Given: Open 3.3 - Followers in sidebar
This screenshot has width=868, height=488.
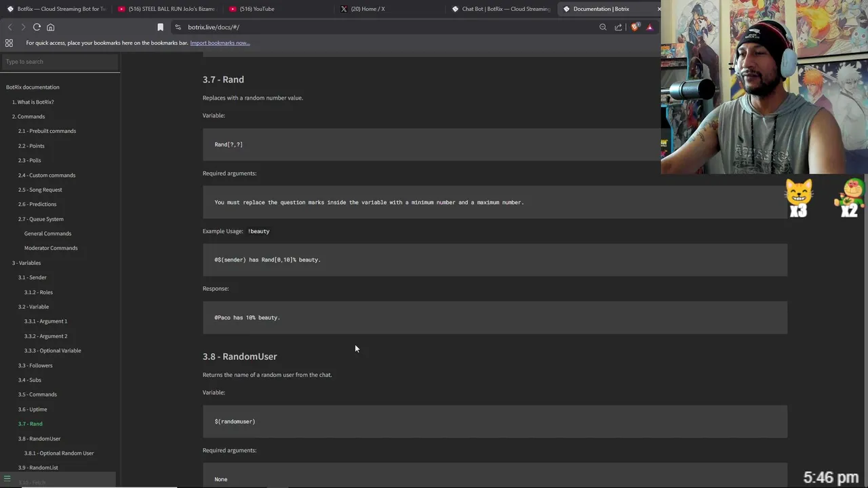Looking at the screenshot, I should tap(35, 365).
